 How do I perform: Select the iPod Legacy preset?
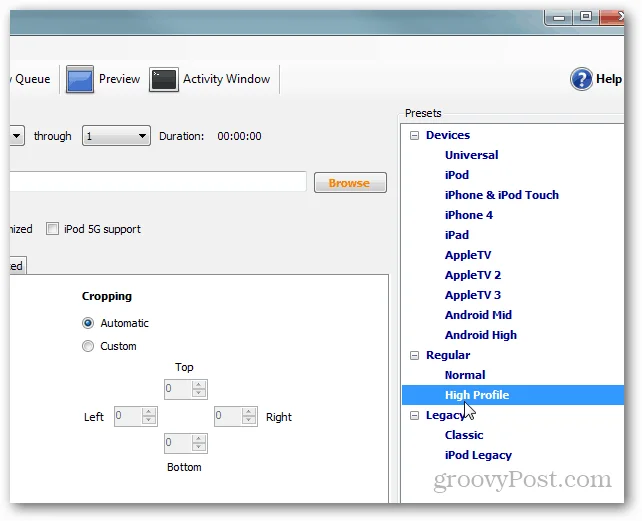(x=478, y=455)
